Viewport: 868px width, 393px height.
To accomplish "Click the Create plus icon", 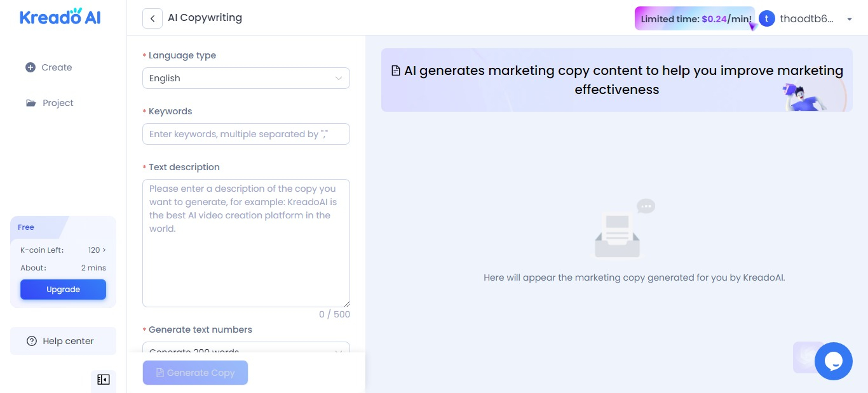I will tap(31, 67).
